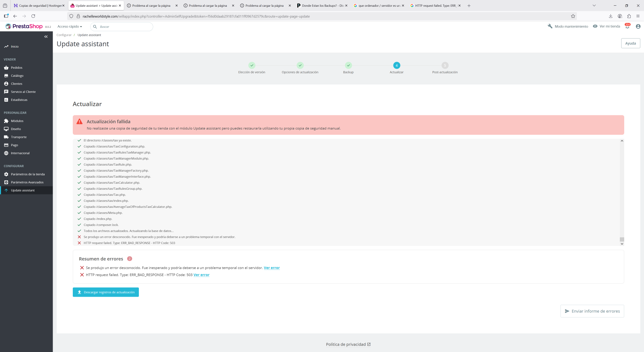
Task: Click the browser reload button
Action: click(33, 16)
